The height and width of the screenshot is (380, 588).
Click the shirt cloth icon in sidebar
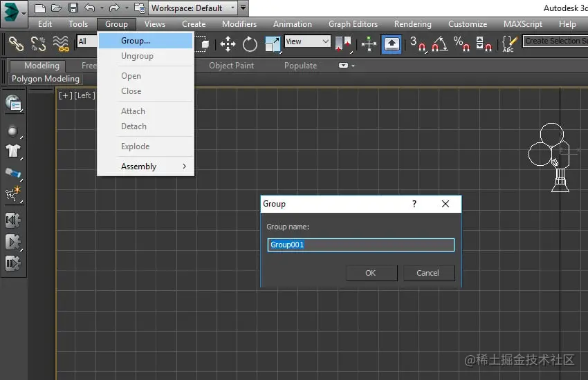[x=12, y=151]
